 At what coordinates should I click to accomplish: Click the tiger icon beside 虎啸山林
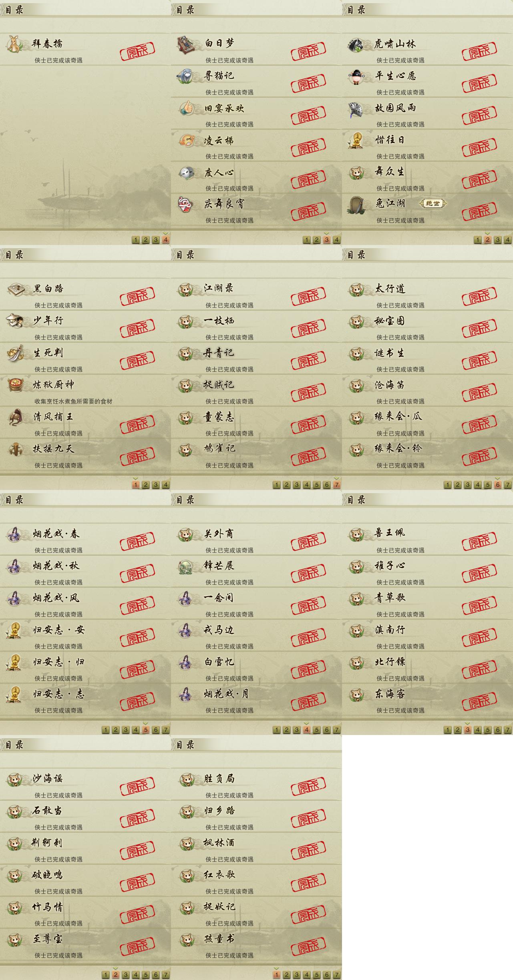[x=356, y=44]
